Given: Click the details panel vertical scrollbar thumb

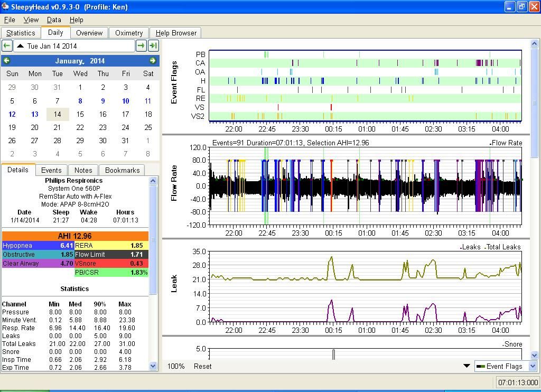Looking at the screenshot, I should 153,240.
